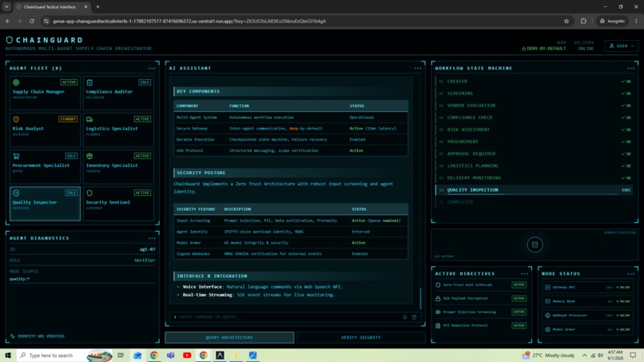
Task: Click Procurement Specialist IDLE status badge
Action: (71, 156)
